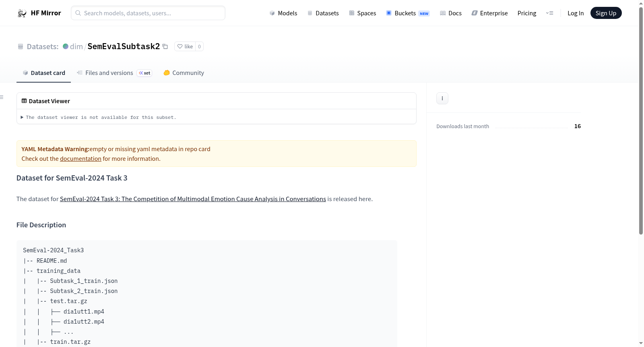This screenshot has width=644, height=347.
Task: Click test.tar.gz in the file tree
Action: 68,301
